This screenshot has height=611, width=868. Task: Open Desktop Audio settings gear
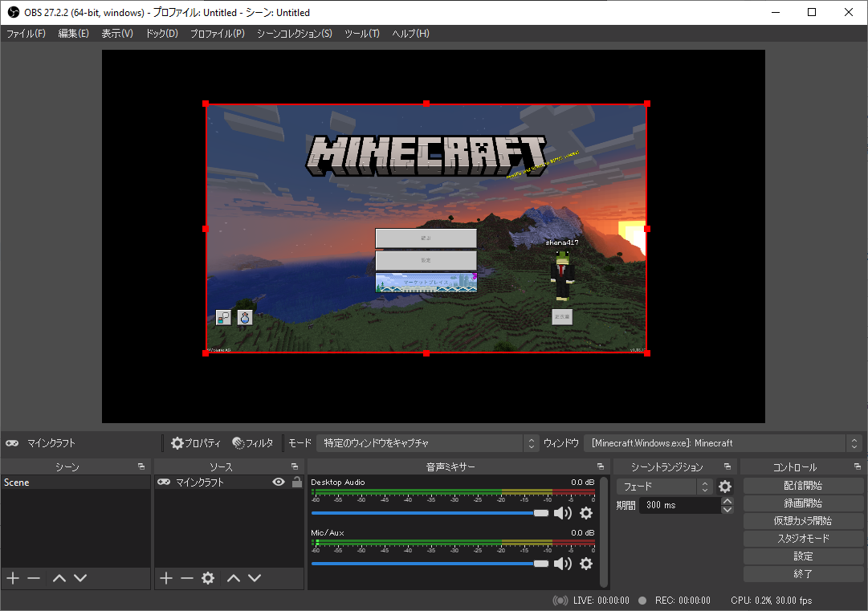586,513
